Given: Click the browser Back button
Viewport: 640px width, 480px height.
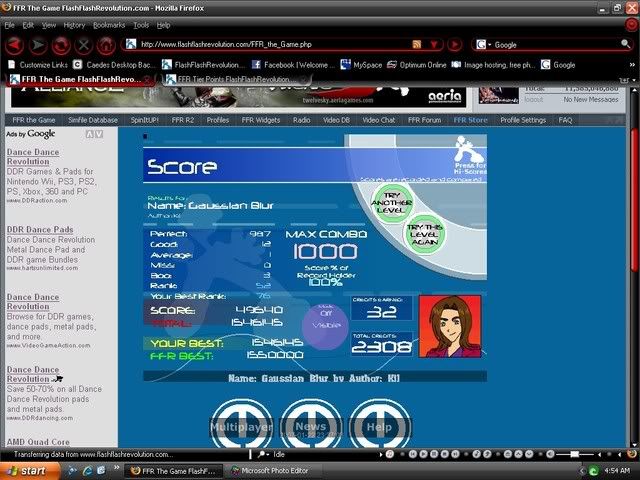Looking at the screenshot, I should (x=16, y=45).
